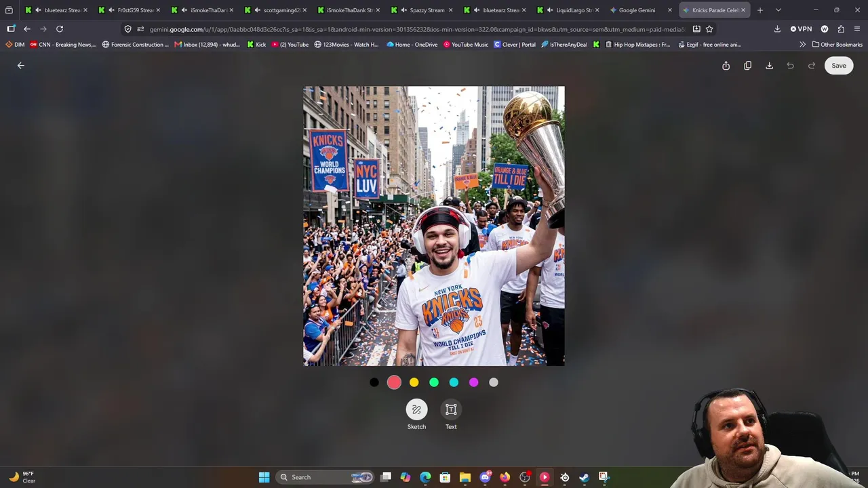868x488 pixels.
Task: Save the edited Knicks image
Action: 839,66
